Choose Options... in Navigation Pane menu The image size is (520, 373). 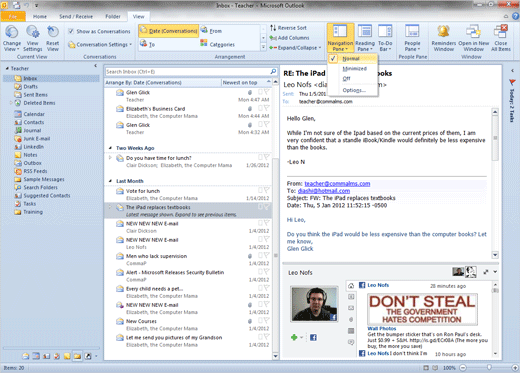[353, 90]
